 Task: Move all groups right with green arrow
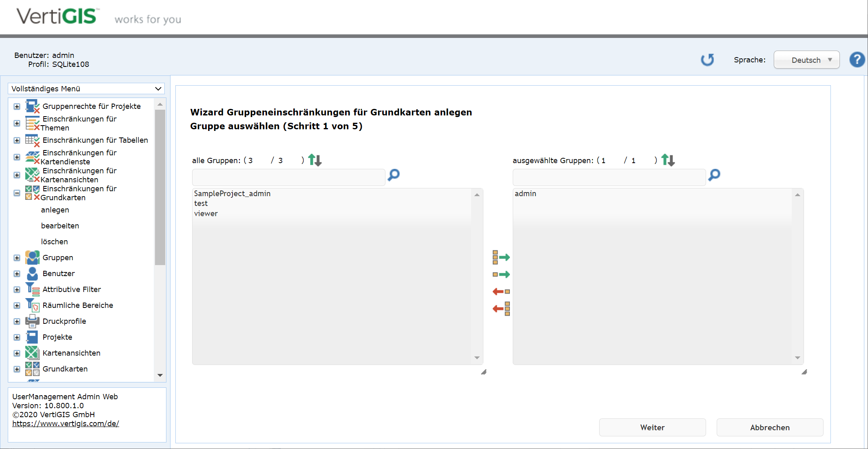[501, 257]
